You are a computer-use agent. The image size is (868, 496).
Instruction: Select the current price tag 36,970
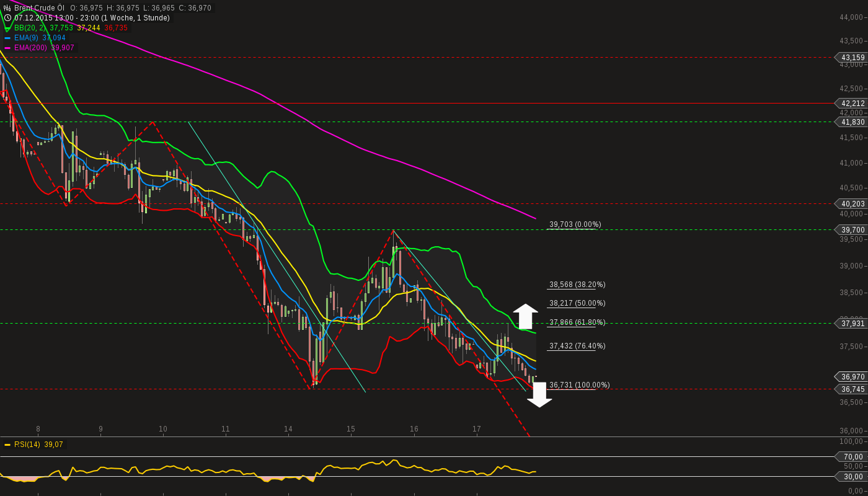click(852, 377)
